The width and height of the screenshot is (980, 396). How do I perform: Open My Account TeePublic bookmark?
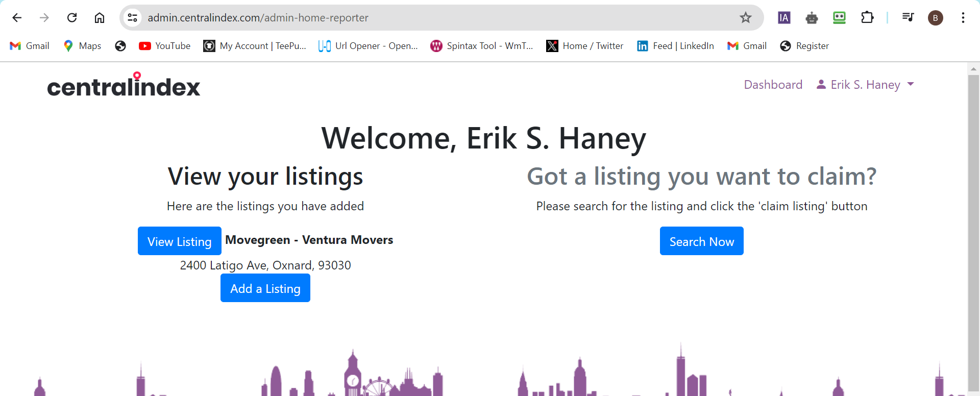tap(255, 46)
